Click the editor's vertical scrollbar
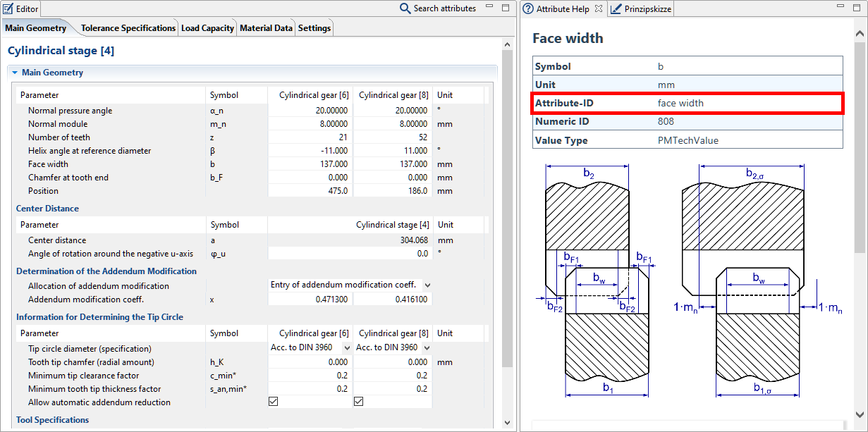 pyautogui.click(x=507, y=211)
